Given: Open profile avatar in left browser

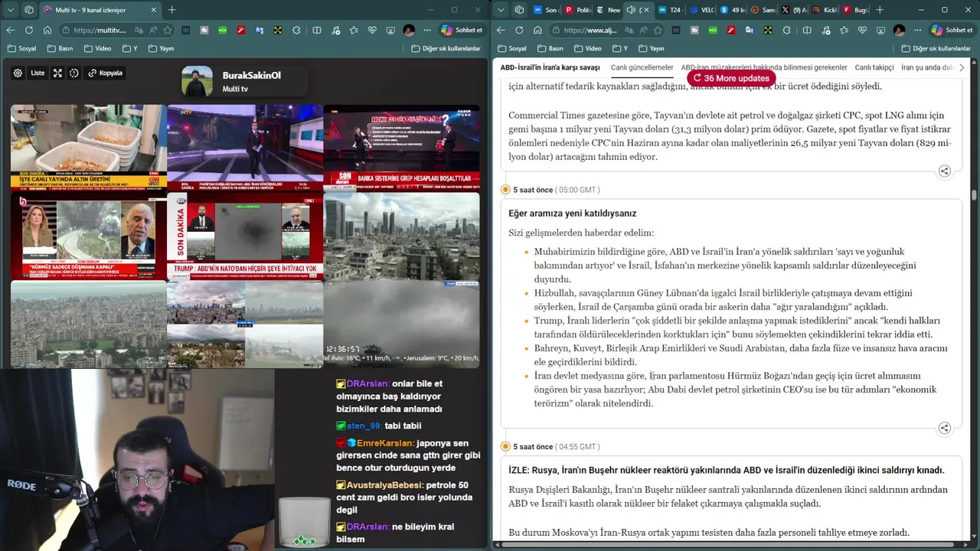Looking at the screenshot, I should click(409, 30).
